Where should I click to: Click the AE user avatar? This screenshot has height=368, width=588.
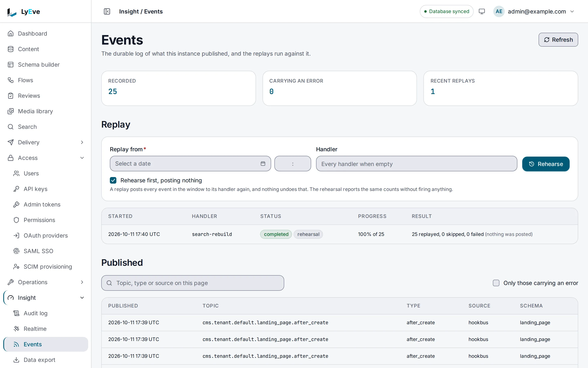499,11
